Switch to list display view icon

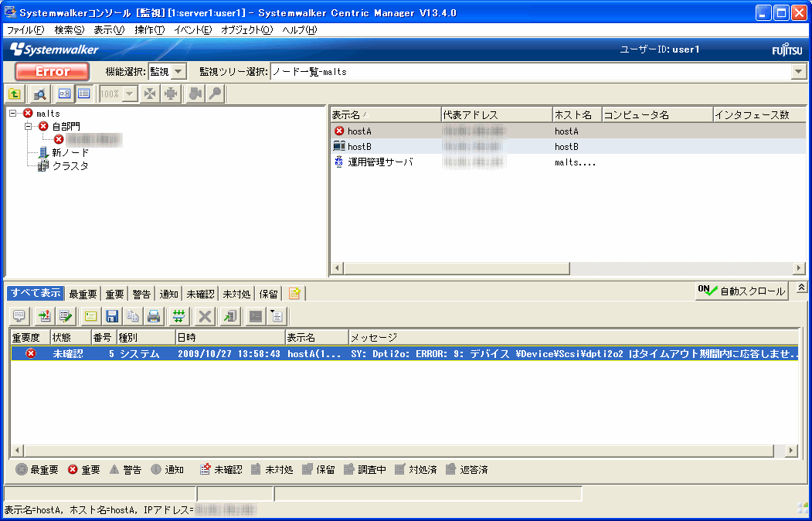pyautogui.click(x=84, y=94)
